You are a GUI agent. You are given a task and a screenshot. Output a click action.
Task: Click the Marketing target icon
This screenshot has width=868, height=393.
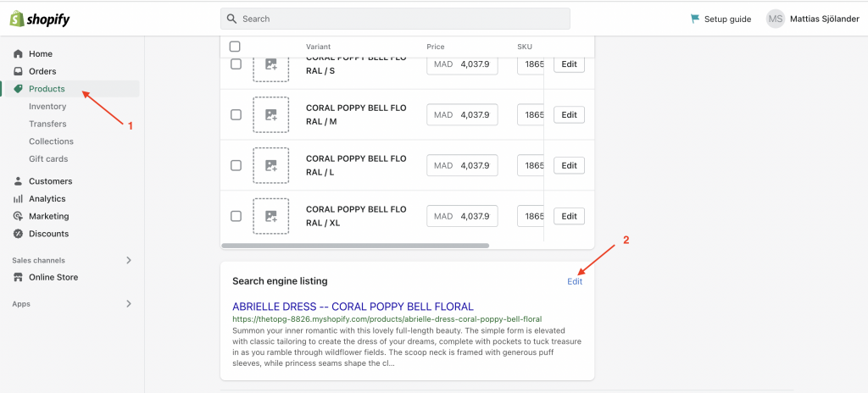19,217
